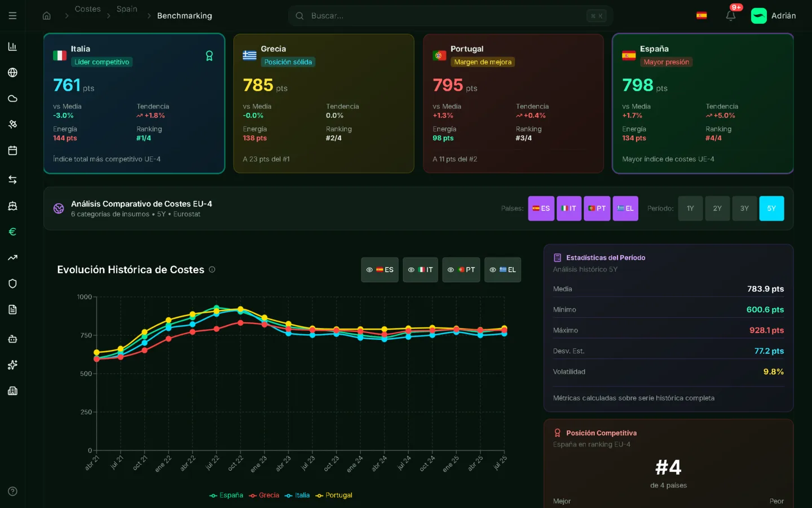Open bar chart icon in sidebar
This screenshot has width=812, height=508.
[x=12, y=47]
